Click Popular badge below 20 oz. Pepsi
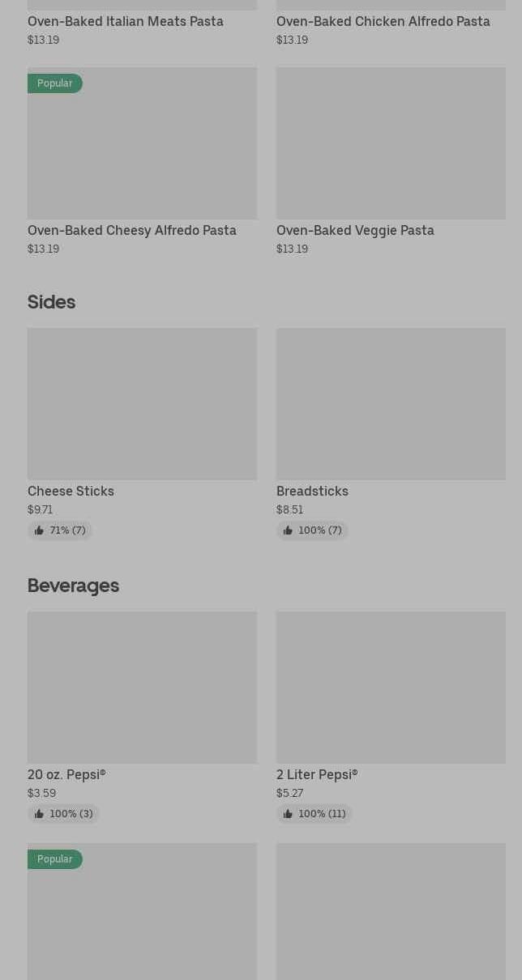Screen dimensions: 522x980 tap(54, 859)
